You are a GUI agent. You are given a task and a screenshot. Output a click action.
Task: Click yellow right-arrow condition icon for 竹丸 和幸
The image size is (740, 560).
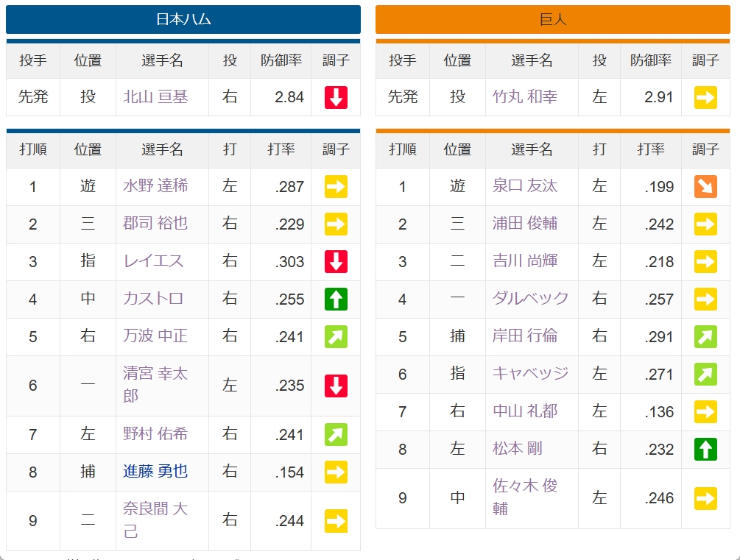click(x=705, y=97)
